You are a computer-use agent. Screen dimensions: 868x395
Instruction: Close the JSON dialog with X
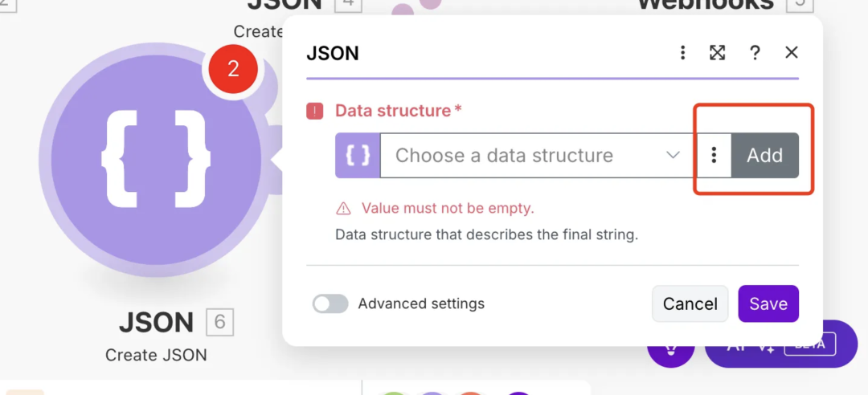[792, 53]
